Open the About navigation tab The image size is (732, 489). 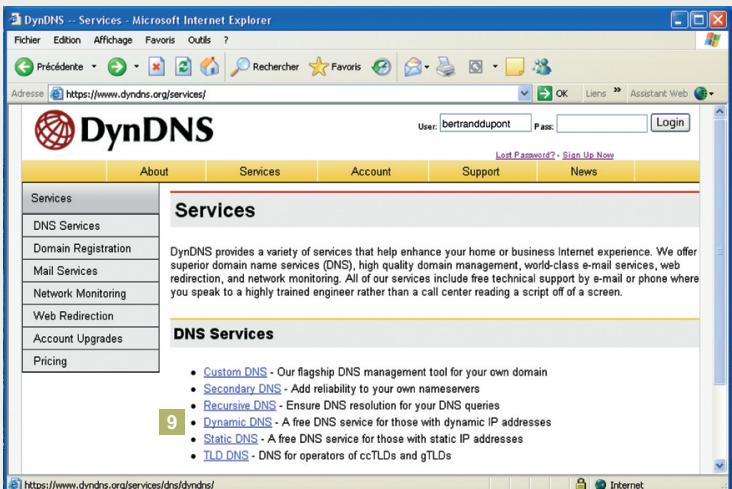click(x=154, y=171)
